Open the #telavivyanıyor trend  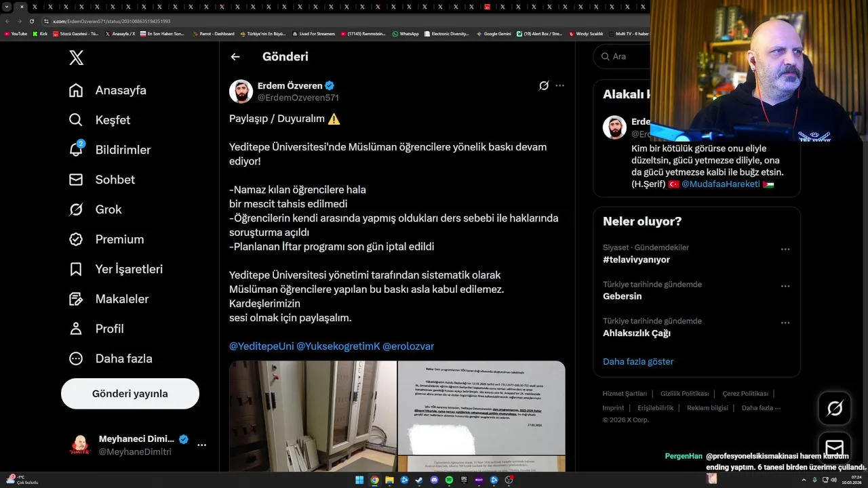point(636,260)
